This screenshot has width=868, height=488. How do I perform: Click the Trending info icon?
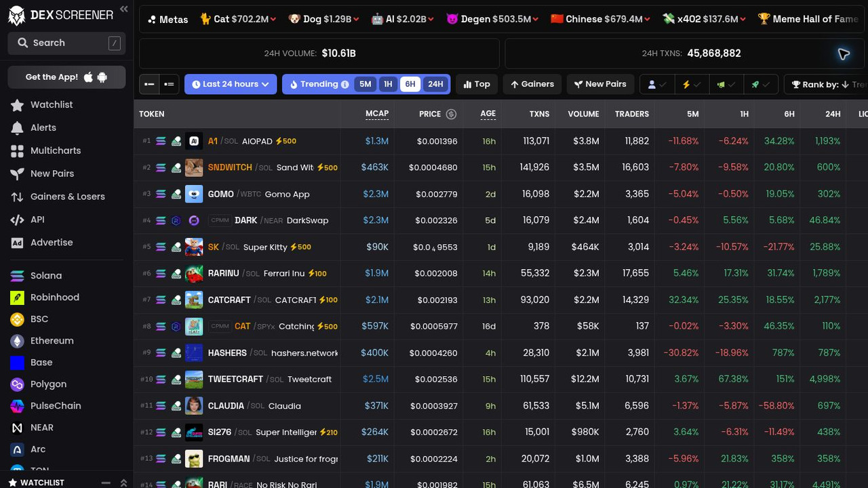345,85
